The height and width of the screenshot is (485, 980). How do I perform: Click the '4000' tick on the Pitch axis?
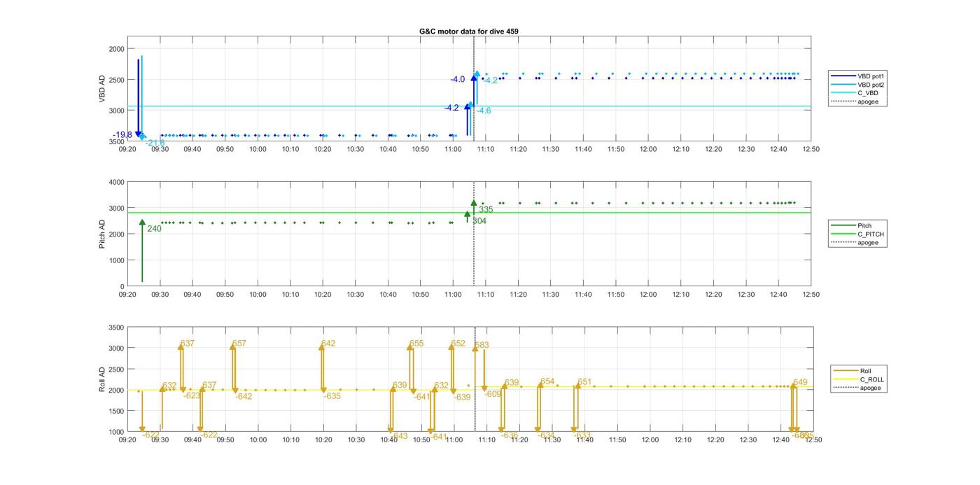116,182
